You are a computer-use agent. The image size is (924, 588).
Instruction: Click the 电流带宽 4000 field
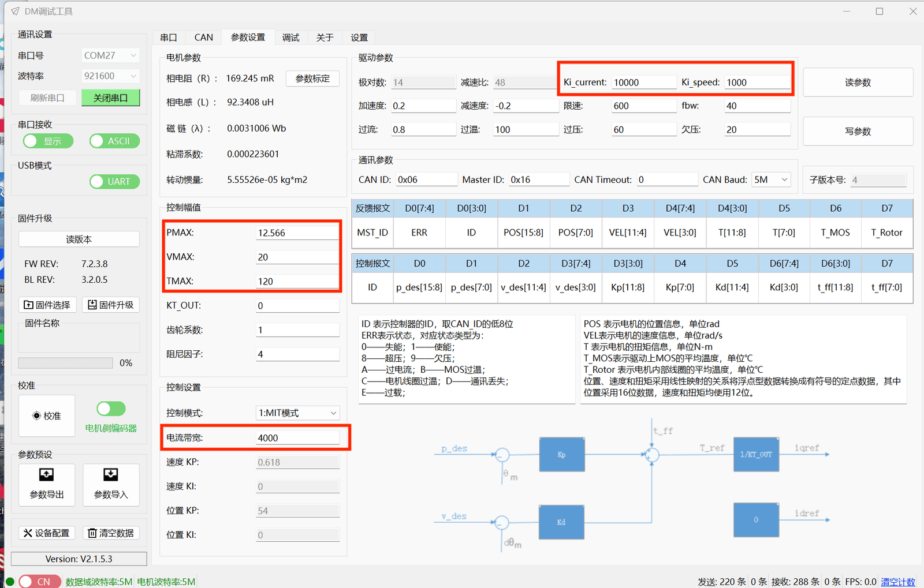click(298, 437)
